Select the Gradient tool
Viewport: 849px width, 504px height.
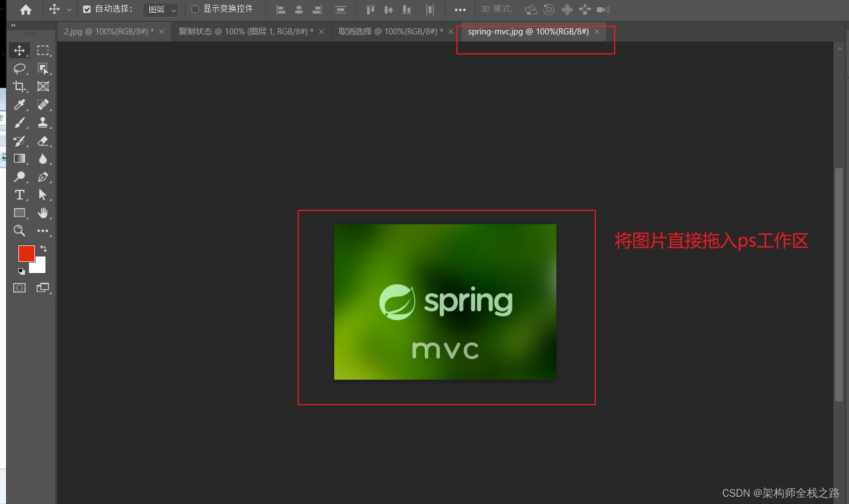coord(19,159)
